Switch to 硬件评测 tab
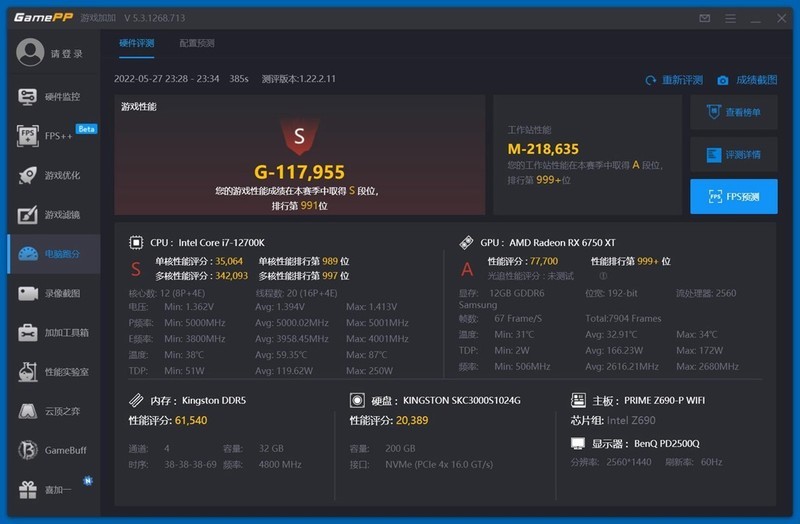 137,43
